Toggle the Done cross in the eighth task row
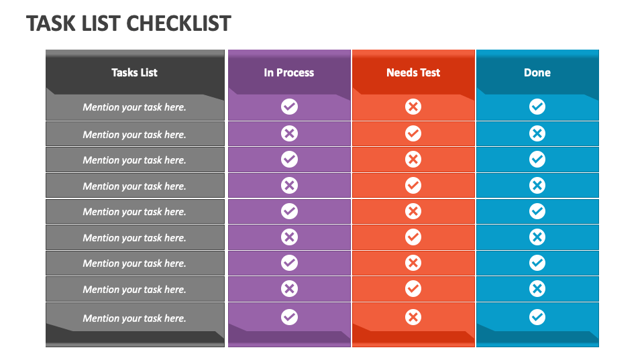The image size is (644, 362). (x=537, y=288)
